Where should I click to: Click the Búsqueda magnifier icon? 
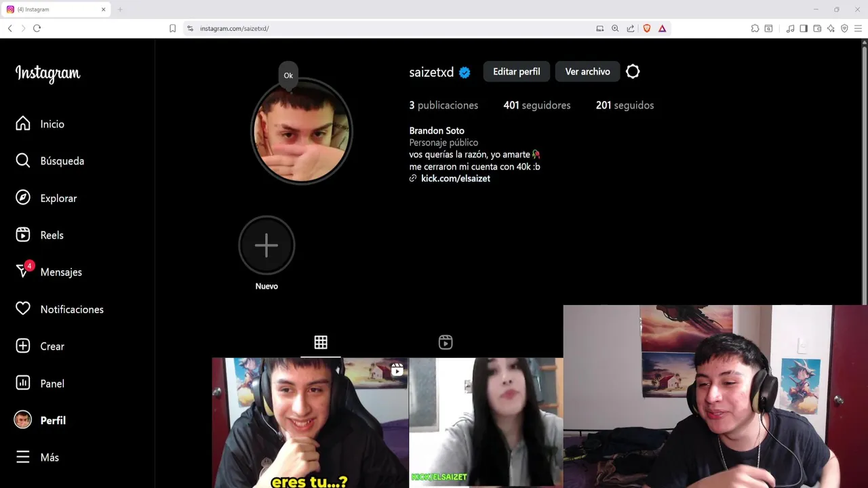pyautogui.click(x=23, y=161)
